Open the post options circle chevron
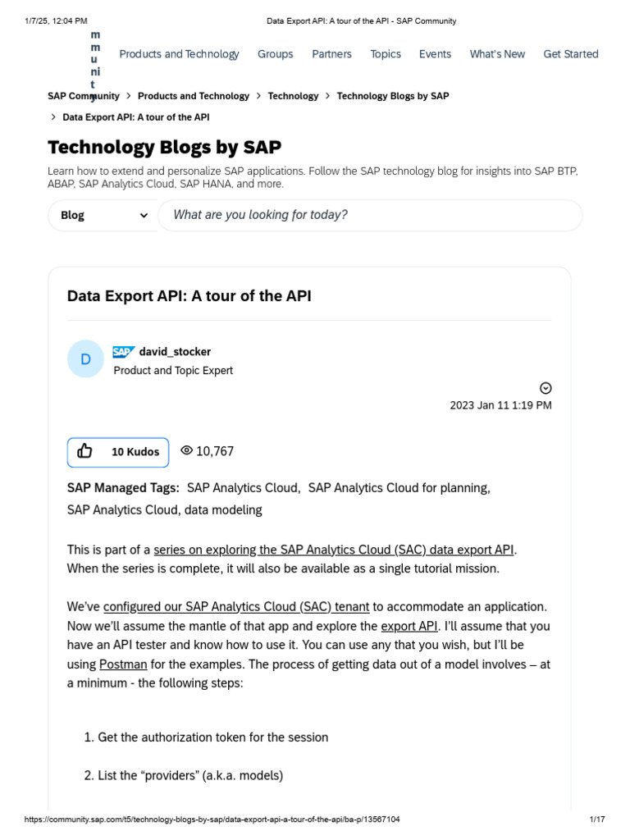Image resolution: width=630 pixels, height=840 pixels. (x=546, y=388)
